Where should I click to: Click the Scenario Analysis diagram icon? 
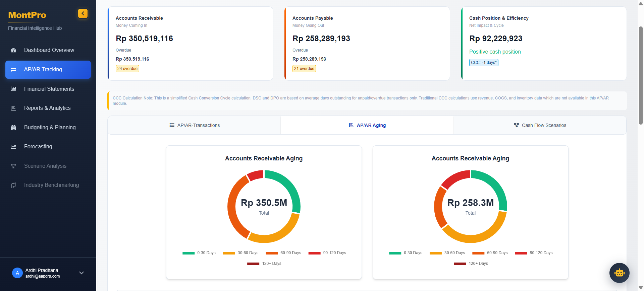point(13,166)
